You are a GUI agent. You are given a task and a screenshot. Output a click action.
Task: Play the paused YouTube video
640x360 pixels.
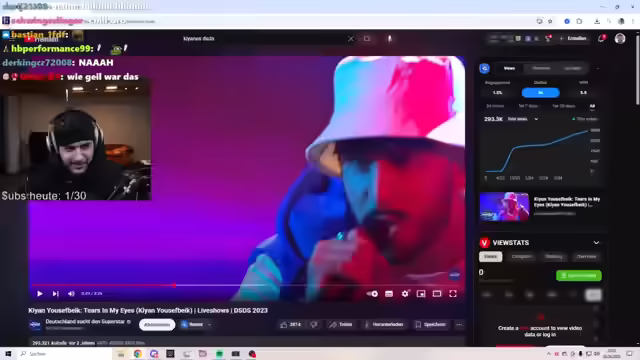coord(40,293)
